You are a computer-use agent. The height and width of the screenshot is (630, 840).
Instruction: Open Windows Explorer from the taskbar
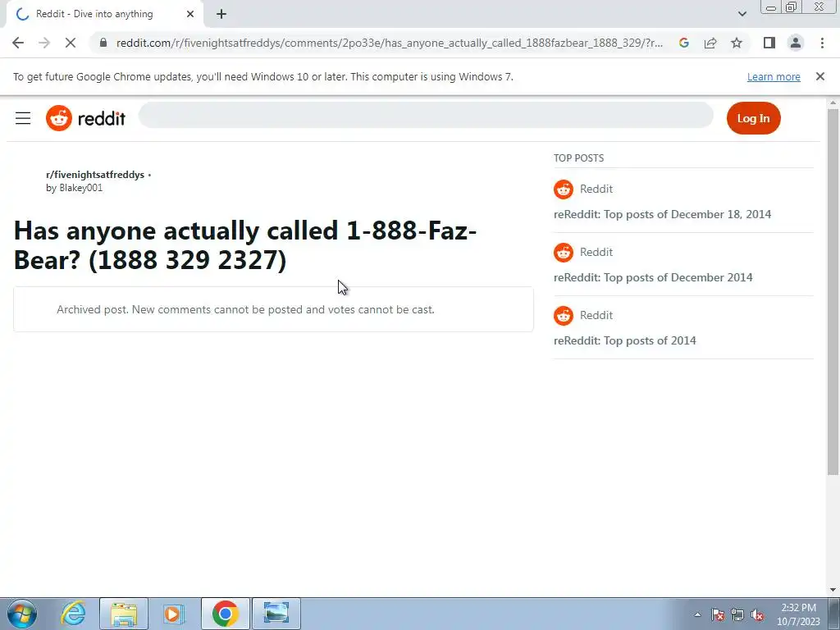[124, 614]
